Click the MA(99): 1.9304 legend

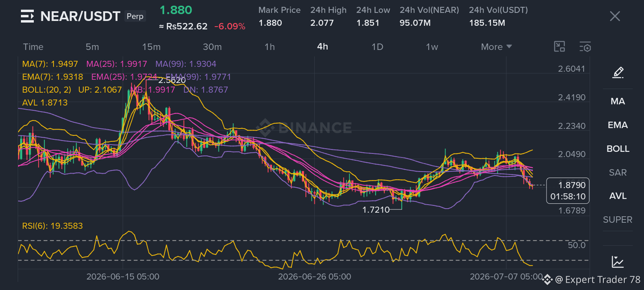pos(186,64)
